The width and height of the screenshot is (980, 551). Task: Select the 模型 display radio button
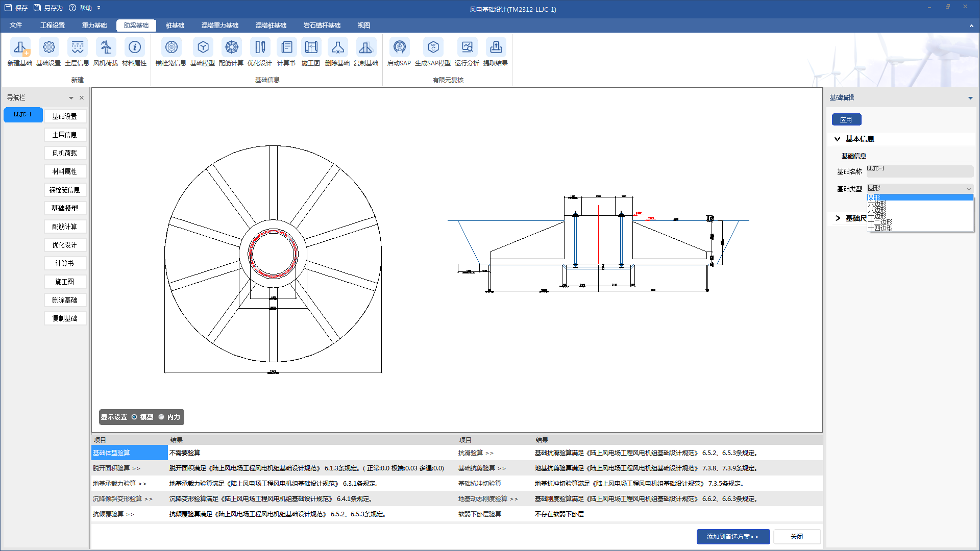point(135,417)
